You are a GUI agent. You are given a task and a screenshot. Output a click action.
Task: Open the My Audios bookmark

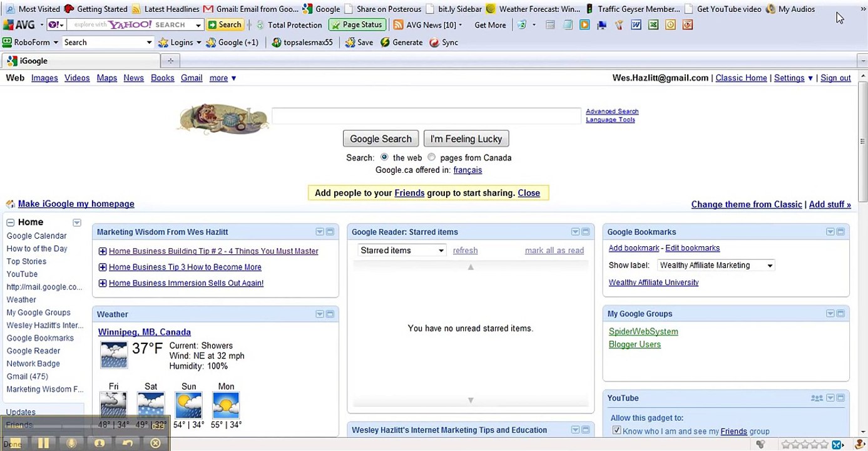(x=790, y=9)
